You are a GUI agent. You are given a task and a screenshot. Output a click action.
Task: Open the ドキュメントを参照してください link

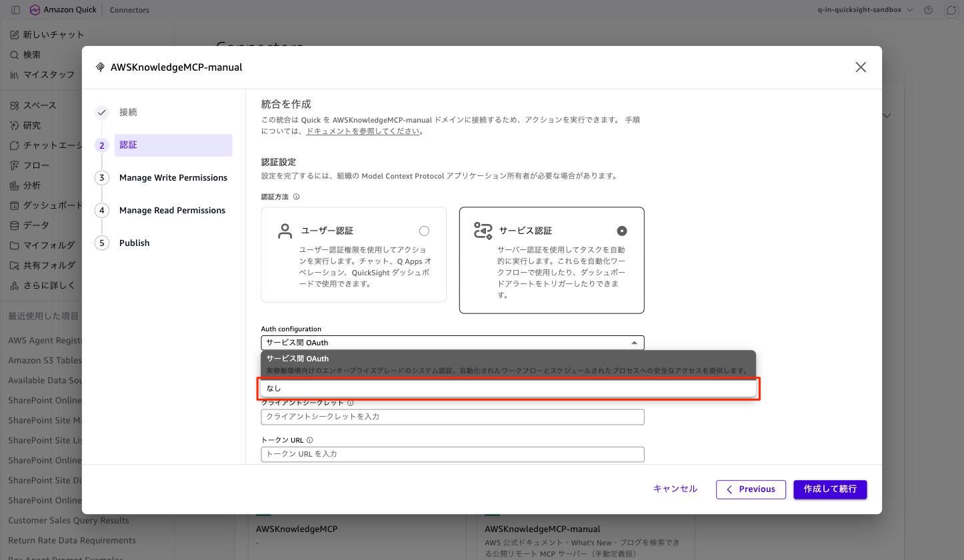click(x=363, y=131)
